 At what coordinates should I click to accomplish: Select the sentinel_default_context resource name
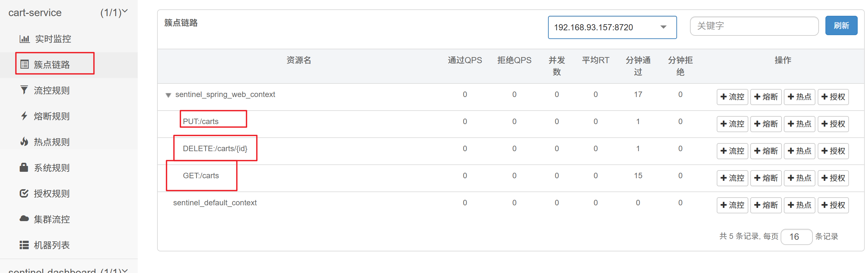point(215,203)
